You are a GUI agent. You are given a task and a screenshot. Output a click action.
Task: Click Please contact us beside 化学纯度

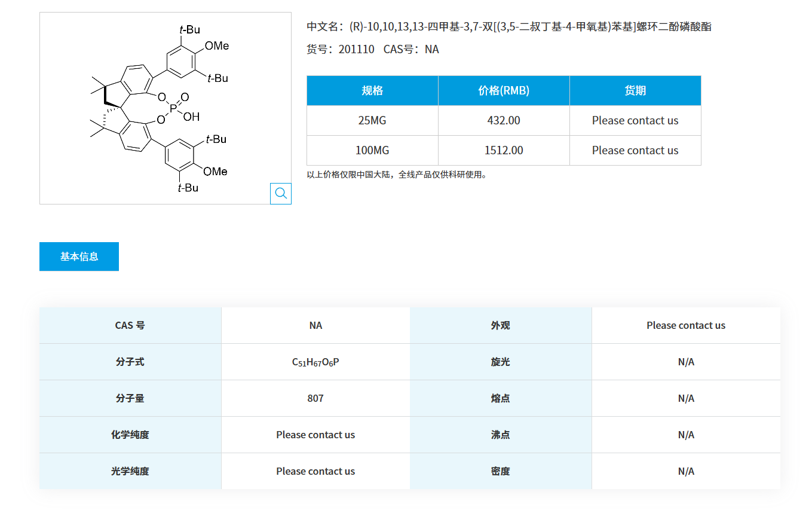pos(315,435)
